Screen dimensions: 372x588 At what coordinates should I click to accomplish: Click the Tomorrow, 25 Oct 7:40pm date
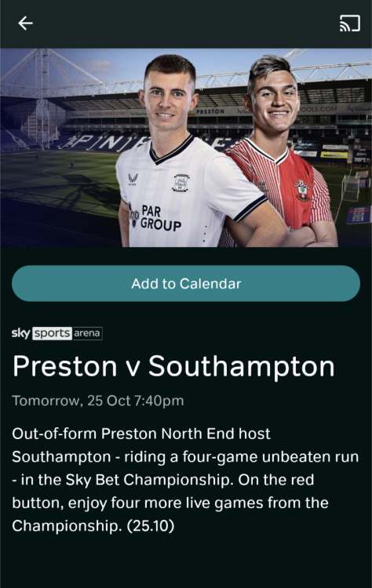98,401
